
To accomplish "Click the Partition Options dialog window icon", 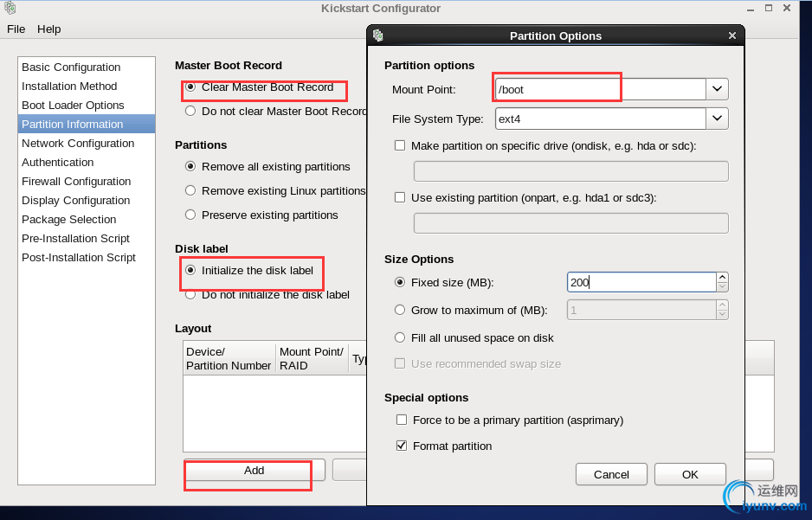I will coord(378,35).
